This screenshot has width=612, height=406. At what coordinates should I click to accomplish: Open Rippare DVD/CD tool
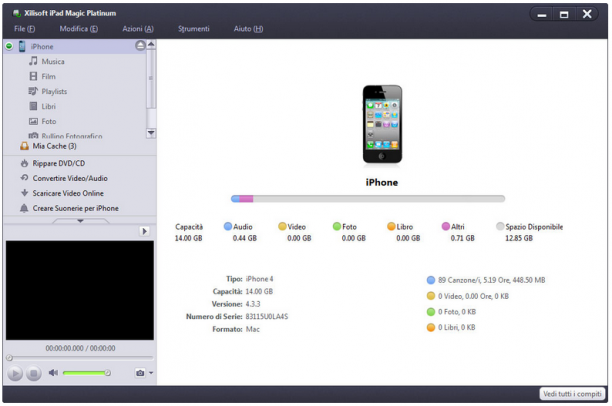(59, 163)
